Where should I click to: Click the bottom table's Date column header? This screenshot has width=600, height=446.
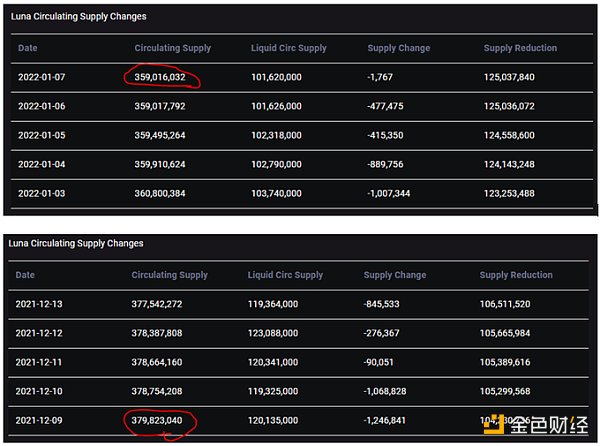click(25, 275)
